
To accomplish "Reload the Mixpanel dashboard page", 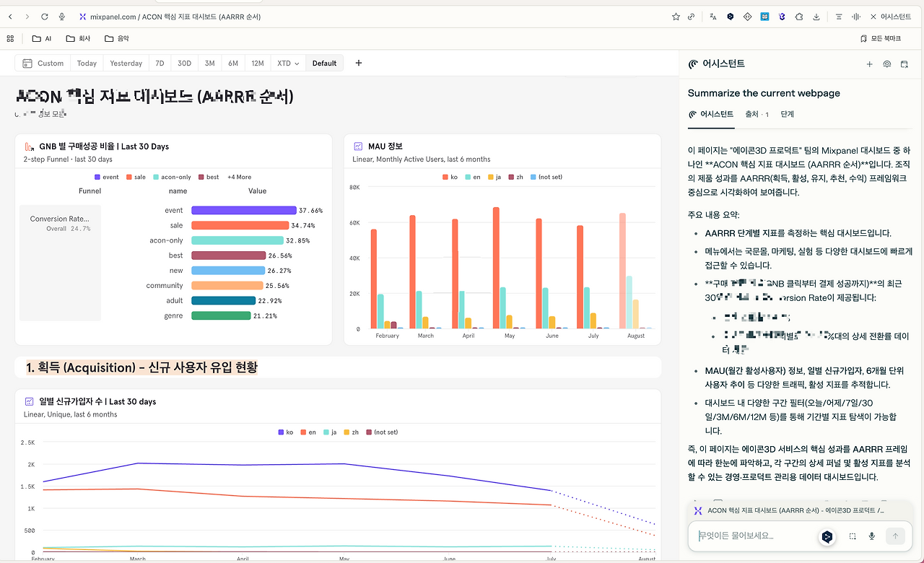I will (45, 17).
